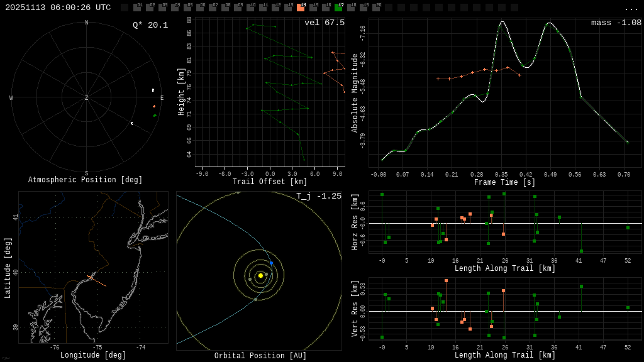
Task: Click the Absolute Magnitude axis label
Action: pos(355,93)
